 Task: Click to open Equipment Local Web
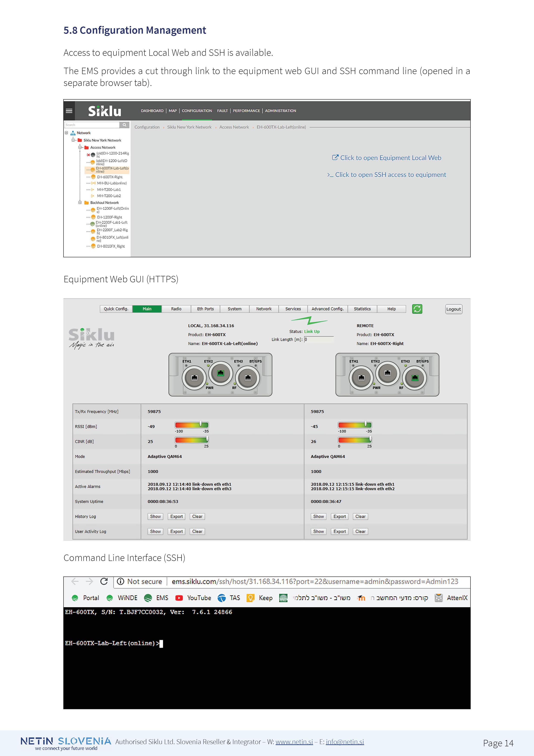click(387, 158)
